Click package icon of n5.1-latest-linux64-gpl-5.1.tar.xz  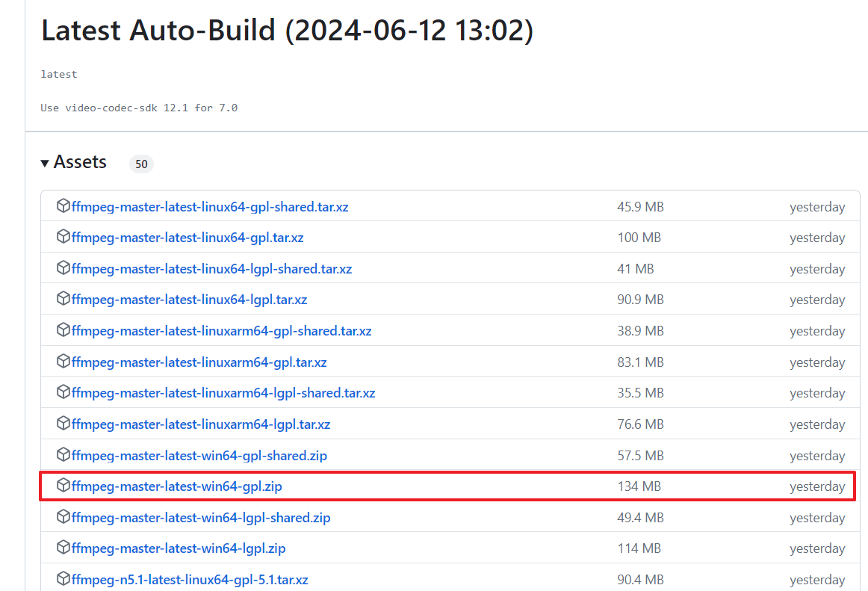[x=63, y=578]
